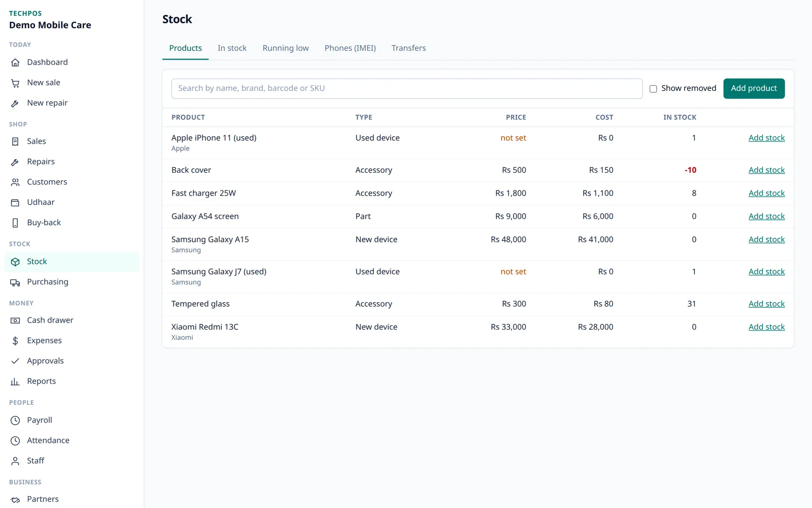The image size is (812, 508).
Task: Click the Attendance clock icon
Action: pos(15,441)
